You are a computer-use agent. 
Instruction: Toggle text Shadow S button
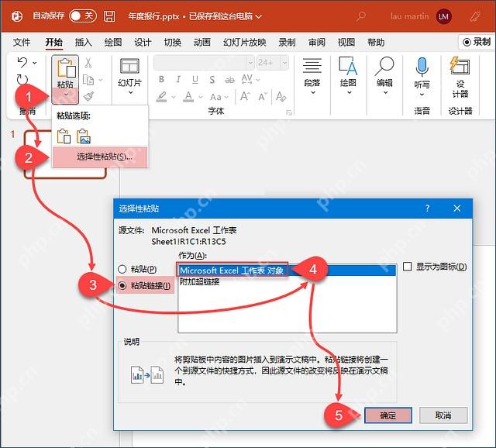(x=212, y=80)
